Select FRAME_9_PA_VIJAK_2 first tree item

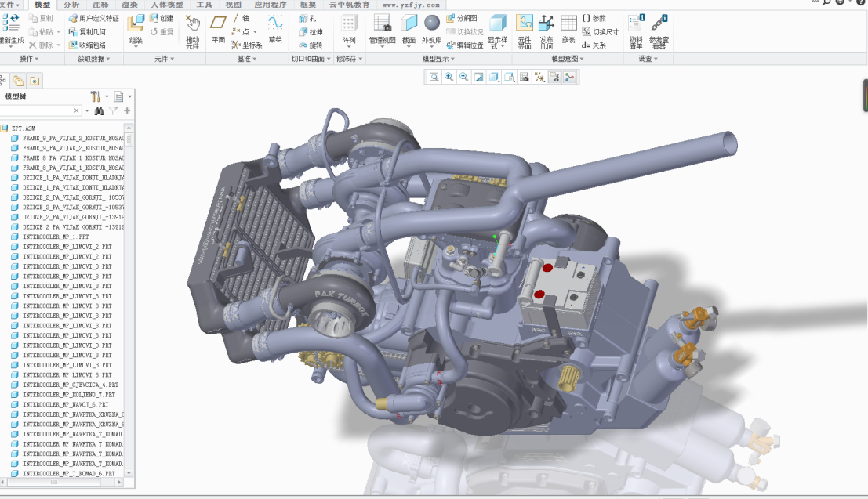point(71,137)
